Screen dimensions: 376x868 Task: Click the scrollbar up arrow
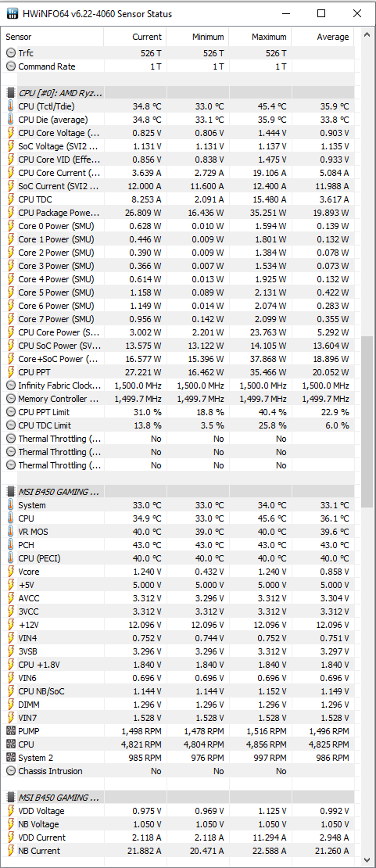(367, 35)
